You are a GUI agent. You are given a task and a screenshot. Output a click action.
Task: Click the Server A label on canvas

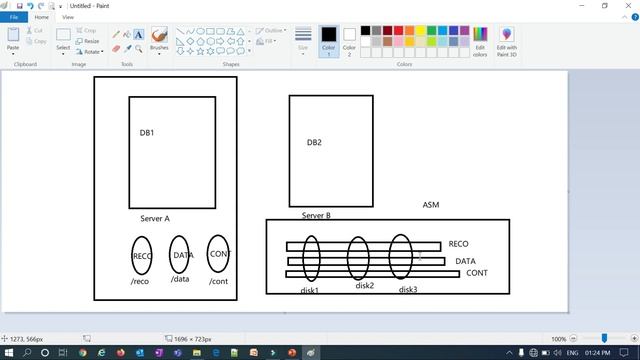click(x=155, y=218)
